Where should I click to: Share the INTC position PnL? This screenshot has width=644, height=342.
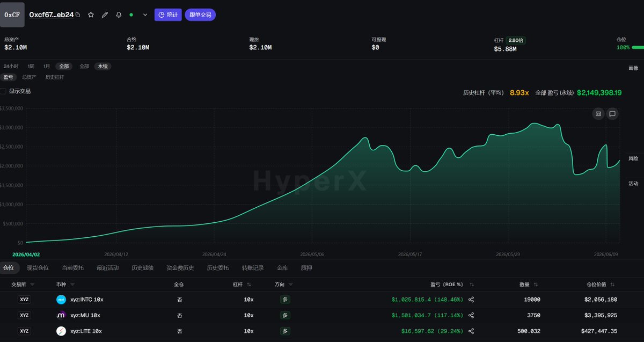point(471,300)
